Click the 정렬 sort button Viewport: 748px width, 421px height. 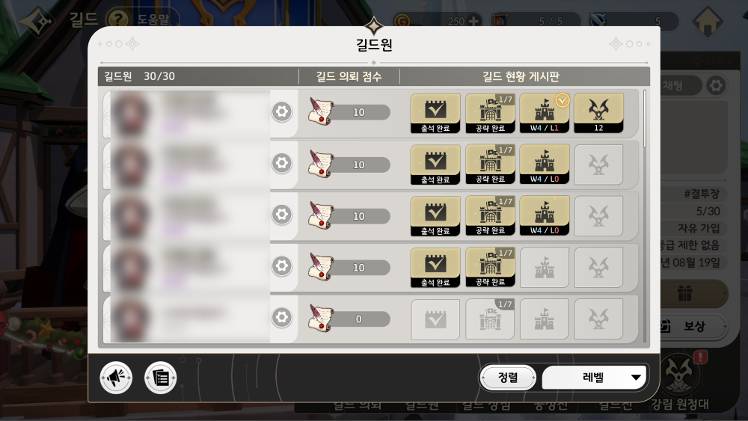508,378
